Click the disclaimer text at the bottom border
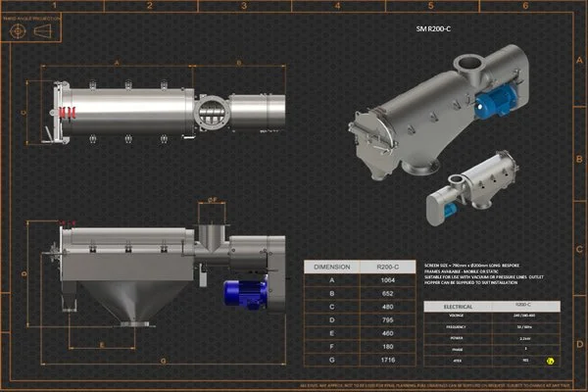Viewport: 588px width, 392px height. coord(435,385)
